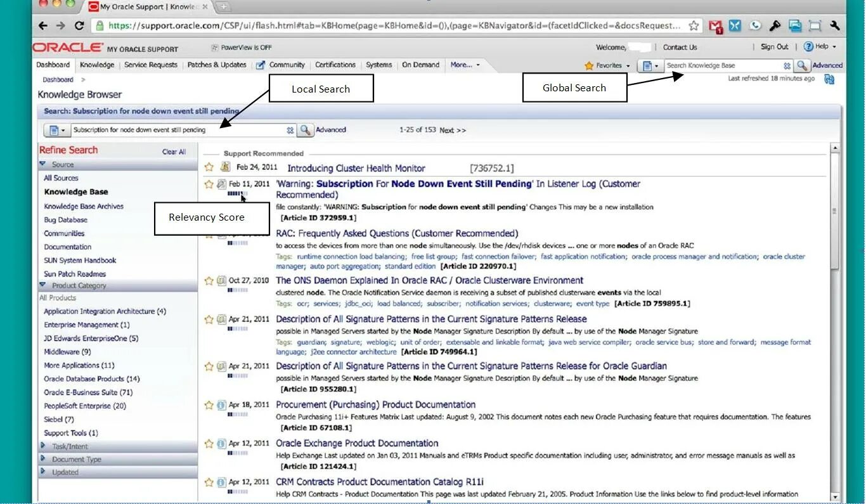Screen dimensions: 866x504
Task: Click the key extension icon in browser toolbar
Action: pos(775,26)
